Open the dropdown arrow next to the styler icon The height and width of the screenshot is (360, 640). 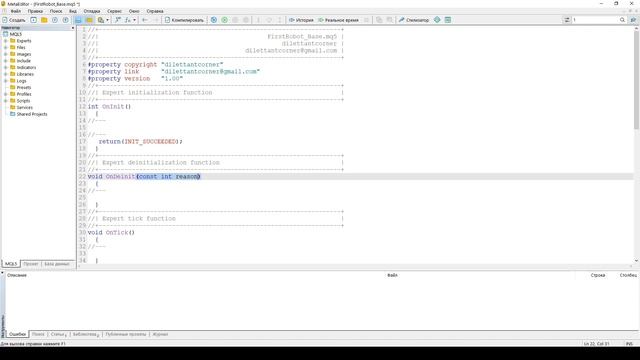pyautogui.click(x=107, y=20)
